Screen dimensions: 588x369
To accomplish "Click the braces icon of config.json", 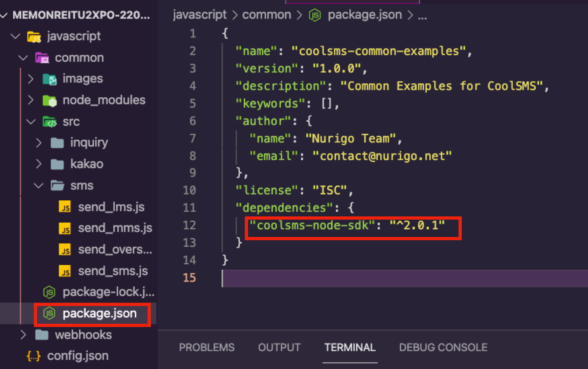I will [x=34, y=356].
